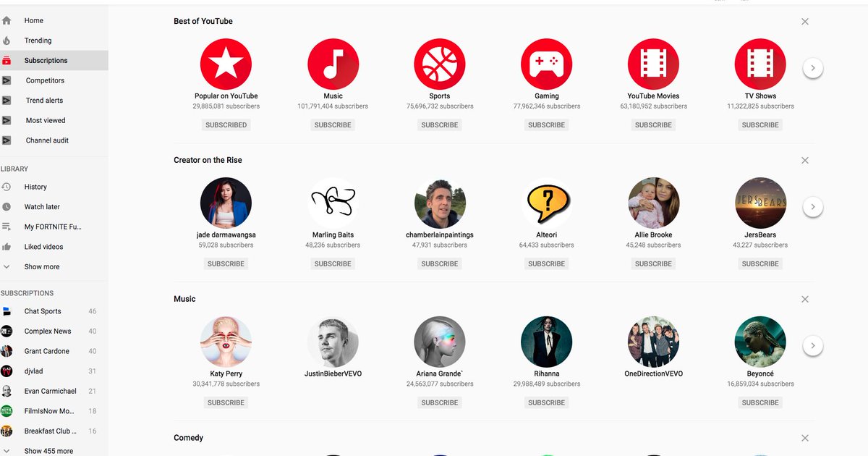The height and width of the screenshot is (456, 868).
Task: Select the red Subscriptions icon
Action: pos(7,61)
